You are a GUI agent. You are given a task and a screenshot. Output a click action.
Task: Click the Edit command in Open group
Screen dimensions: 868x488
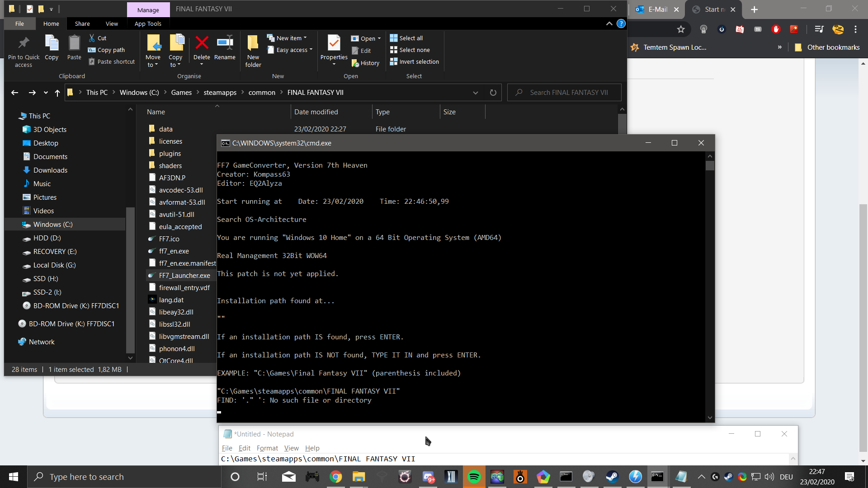pyautogui.click(x=361, y=51)
